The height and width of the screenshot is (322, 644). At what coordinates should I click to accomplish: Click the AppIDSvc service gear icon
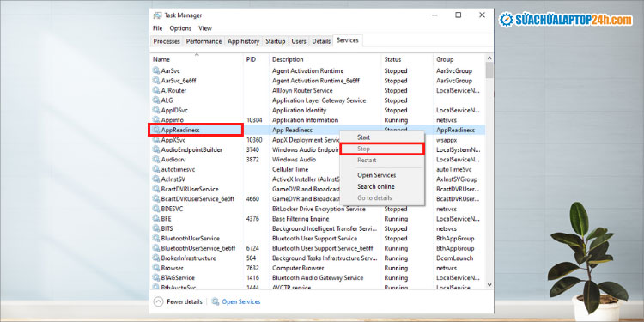click(x=156, y=110)
